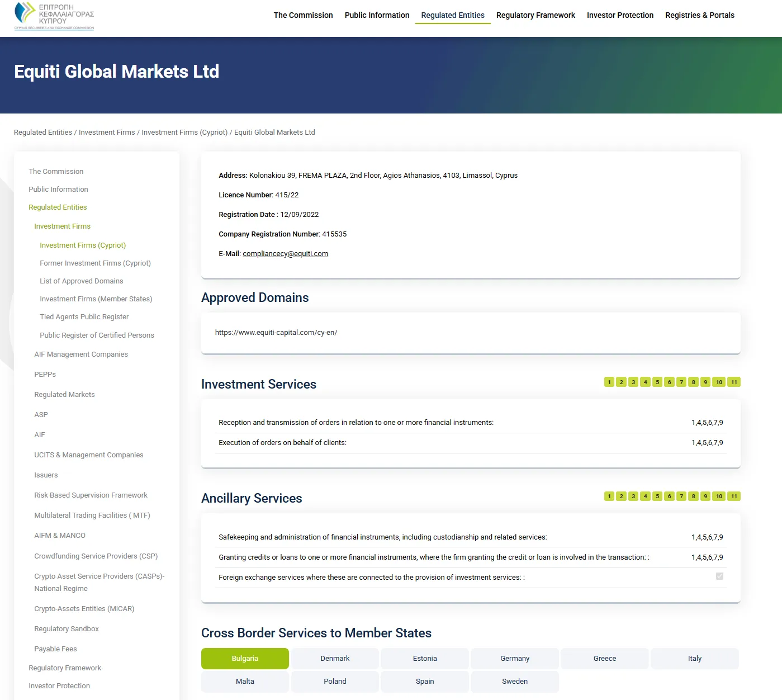Open Public Register of Certified Persons link
The image size is (782, 700).
tap(97, 335)
